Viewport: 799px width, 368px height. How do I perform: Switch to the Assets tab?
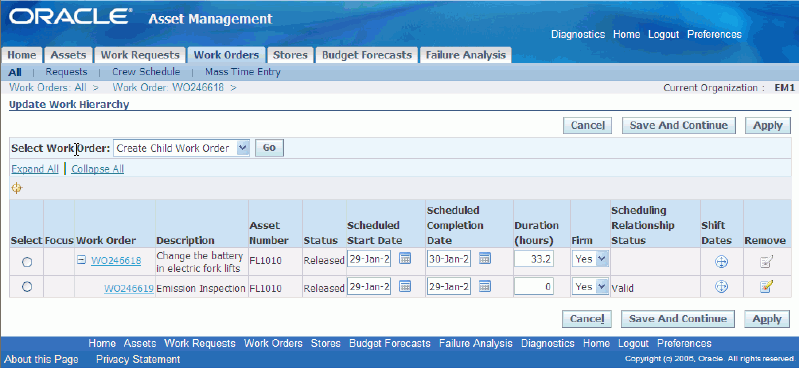click(x=68, y=55)
